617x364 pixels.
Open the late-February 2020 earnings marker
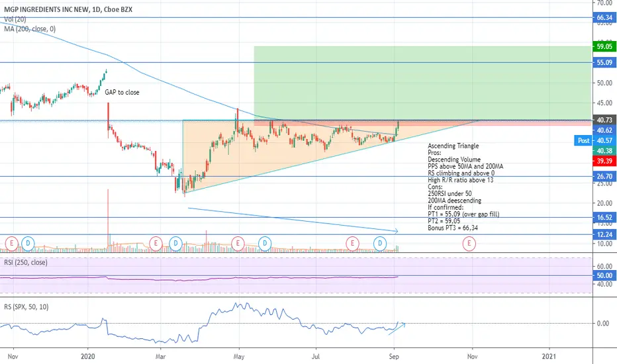[156, 244]
